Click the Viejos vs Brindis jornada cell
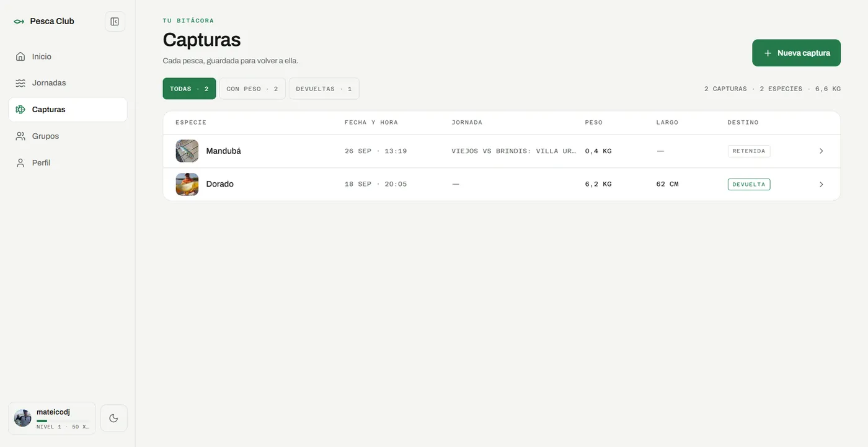Viewport: 868px width, 447px height. [513, 151]
